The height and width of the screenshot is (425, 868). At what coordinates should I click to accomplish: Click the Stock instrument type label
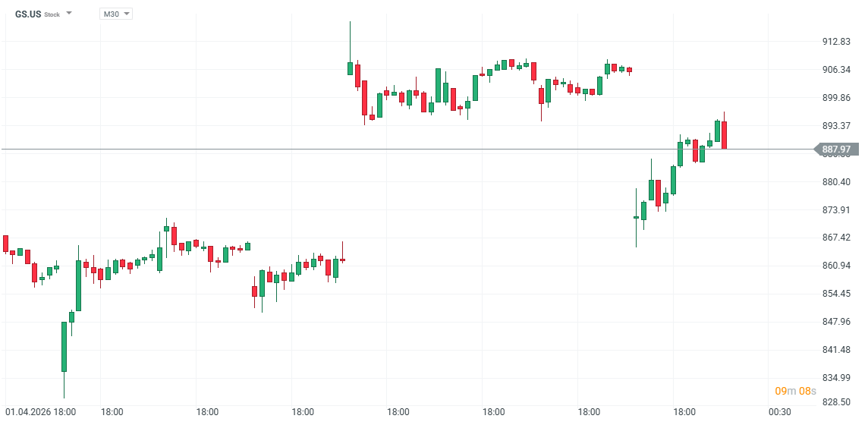[x=52, y=14]
